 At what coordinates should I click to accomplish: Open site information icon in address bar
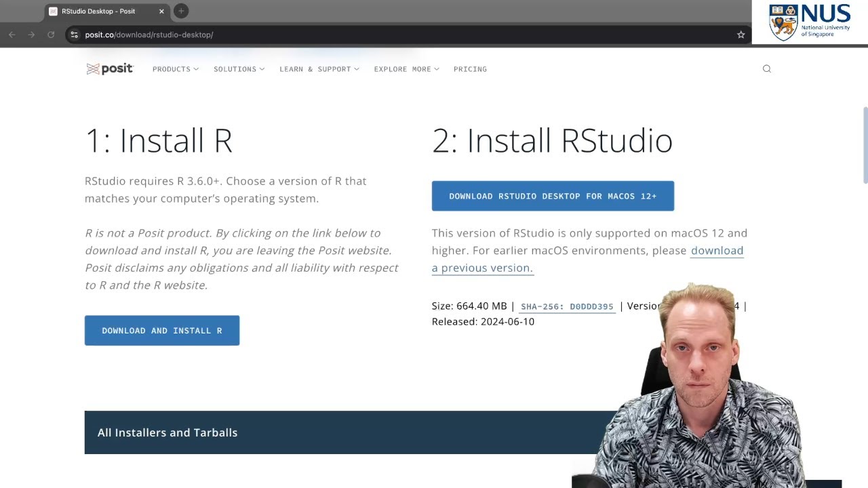tap(75, 35)
